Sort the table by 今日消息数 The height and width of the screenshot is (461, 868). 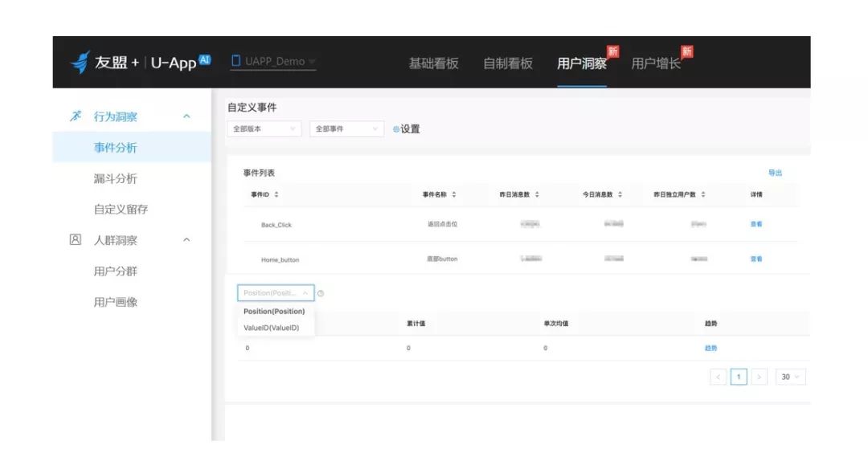(620, 195)
